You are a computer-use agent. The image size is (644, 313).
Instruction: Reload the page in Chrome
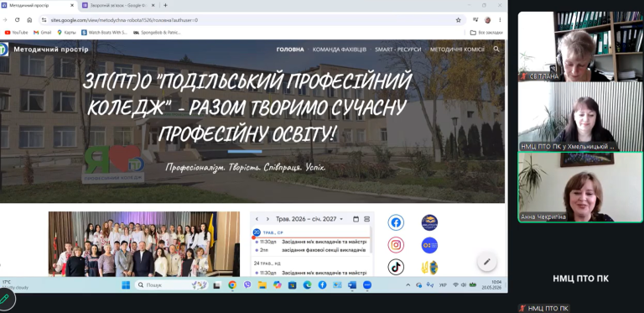pos(18,19)
